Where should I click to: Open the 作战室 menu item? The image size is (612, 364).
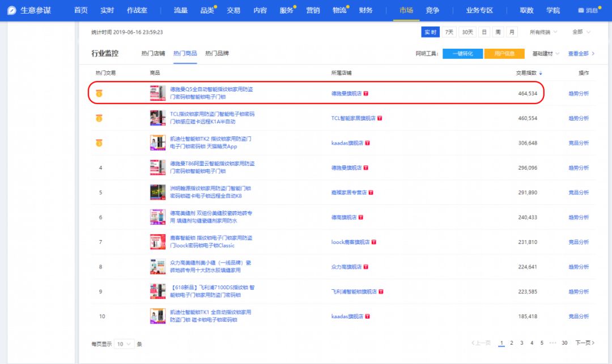pos(137,11)
